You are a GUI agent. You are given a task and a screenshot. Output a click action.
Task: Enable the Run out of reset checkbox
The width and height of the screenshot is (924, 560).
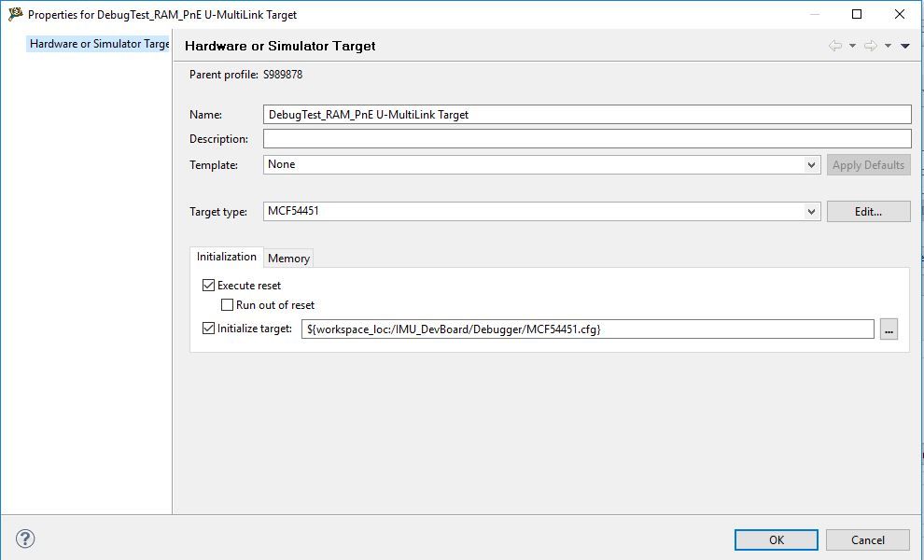[227, 305]
